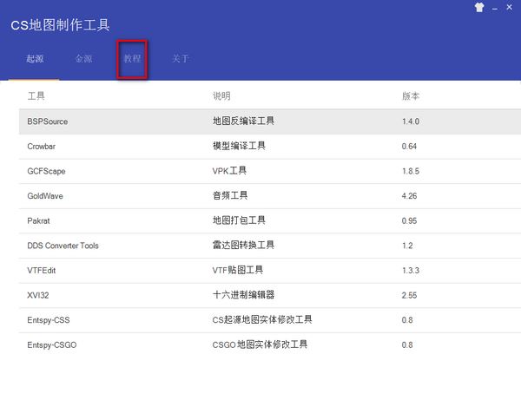Click the 音频工具 description cell

tap(230, 195)
